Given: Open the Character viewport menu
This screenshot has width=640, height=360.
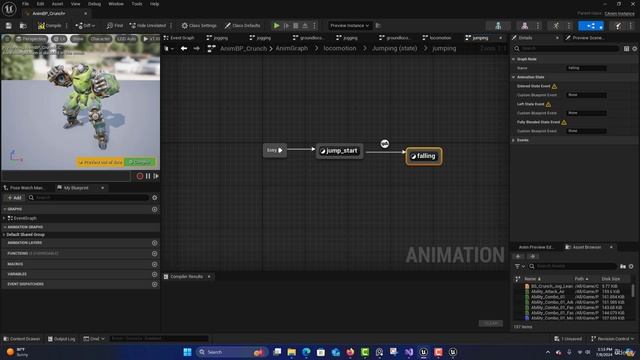Looking at the screenshot, I should [x=100, y=39].
